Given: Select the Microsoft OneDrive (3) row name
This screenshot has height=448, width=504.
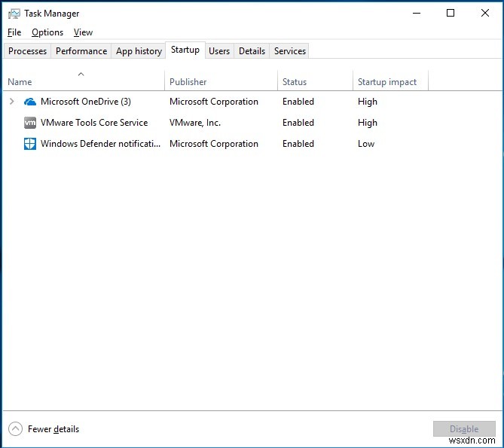Looking at the screenshot, I should 85,102.
